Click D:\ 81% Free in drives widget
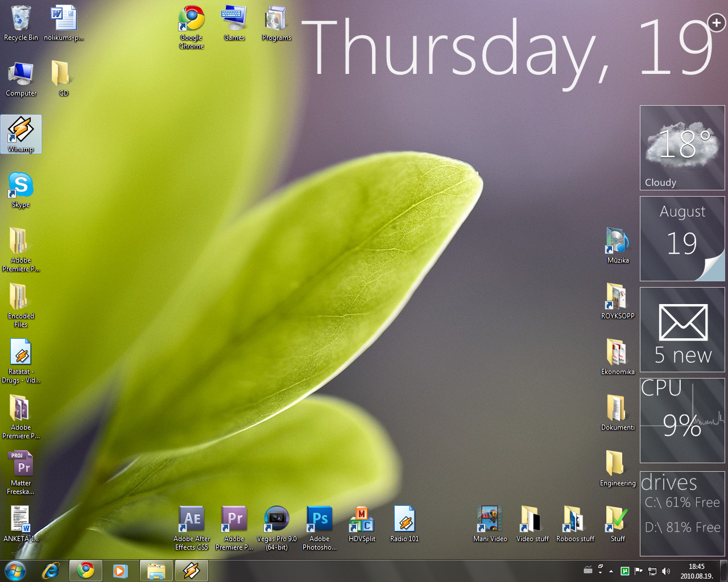Viewport: 728px width, 582px height. tap(682, 527)
